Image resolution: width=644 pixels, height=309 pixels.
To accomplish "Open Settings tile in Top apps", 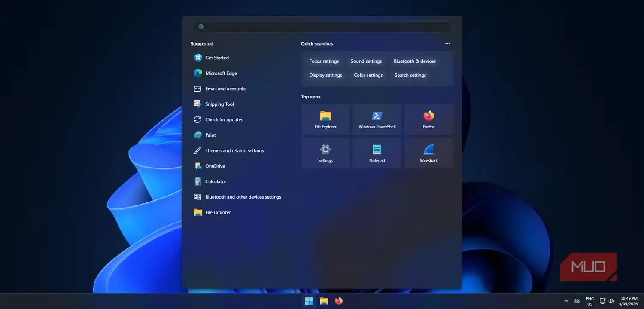I will [x=325, y=153].
